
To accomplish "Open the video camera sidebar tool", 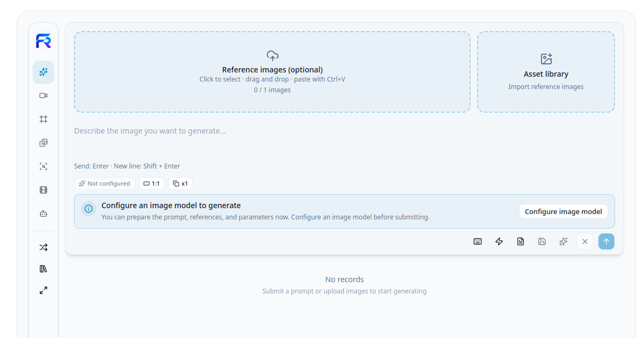I will [43, 95].
